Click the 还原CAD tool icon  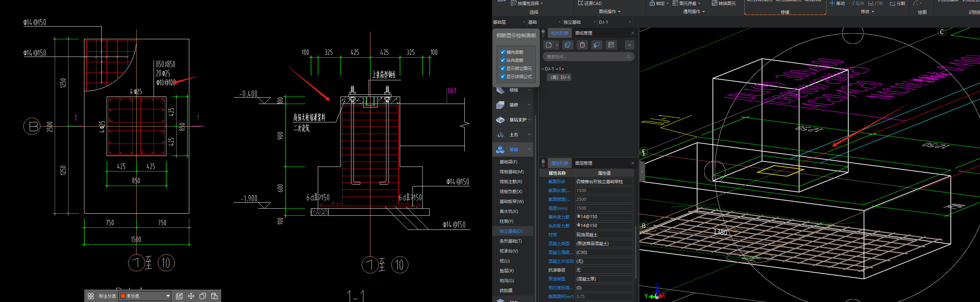tap(580, 3)
